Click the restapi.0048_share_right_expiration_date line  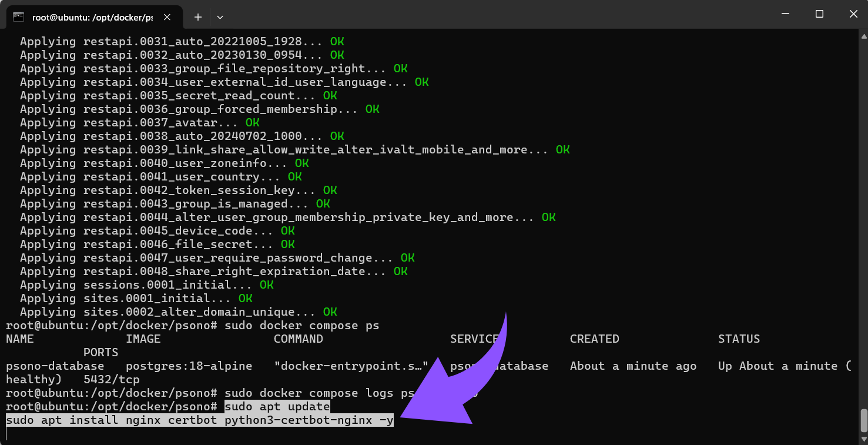[213, 272]
